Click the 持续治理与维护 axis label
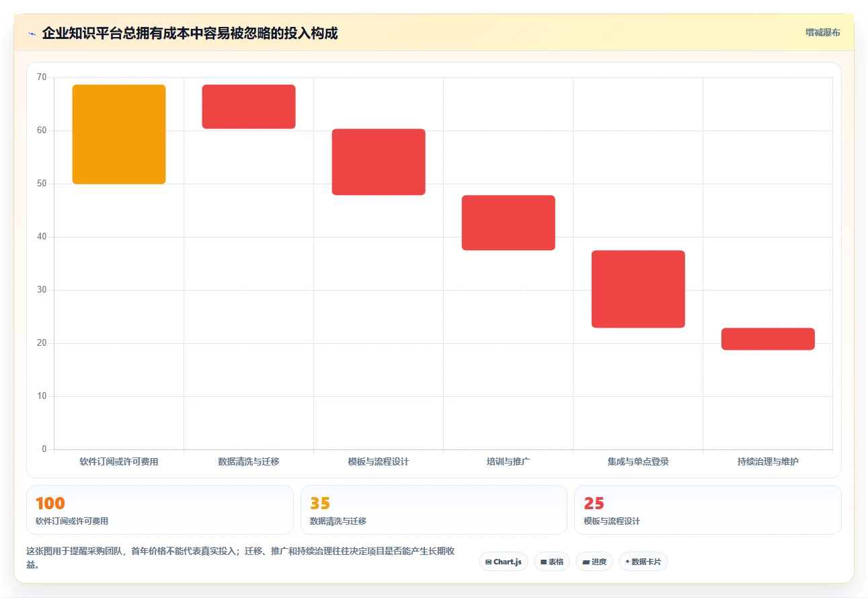The width and height of the screenshot is (868, 598). tap(768, 462)
